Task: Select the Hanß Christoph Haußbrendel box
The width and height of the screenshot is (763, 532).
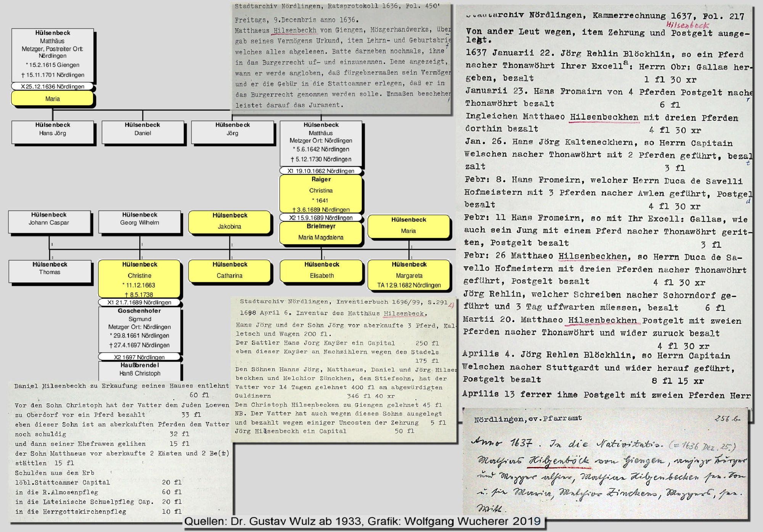Action: coord(140,370)
